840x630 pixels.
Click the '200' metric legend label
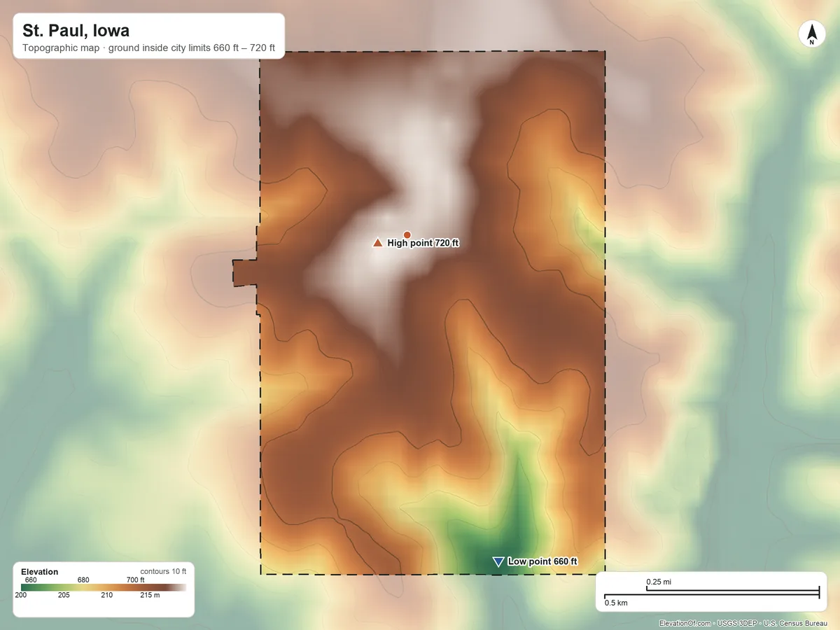click(x=21, y=596)
